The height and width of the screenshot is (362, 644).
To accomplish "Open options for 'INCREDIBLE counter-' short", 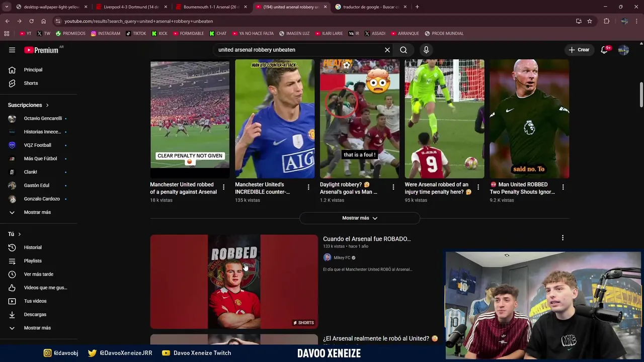I will [x=308, y=187].
